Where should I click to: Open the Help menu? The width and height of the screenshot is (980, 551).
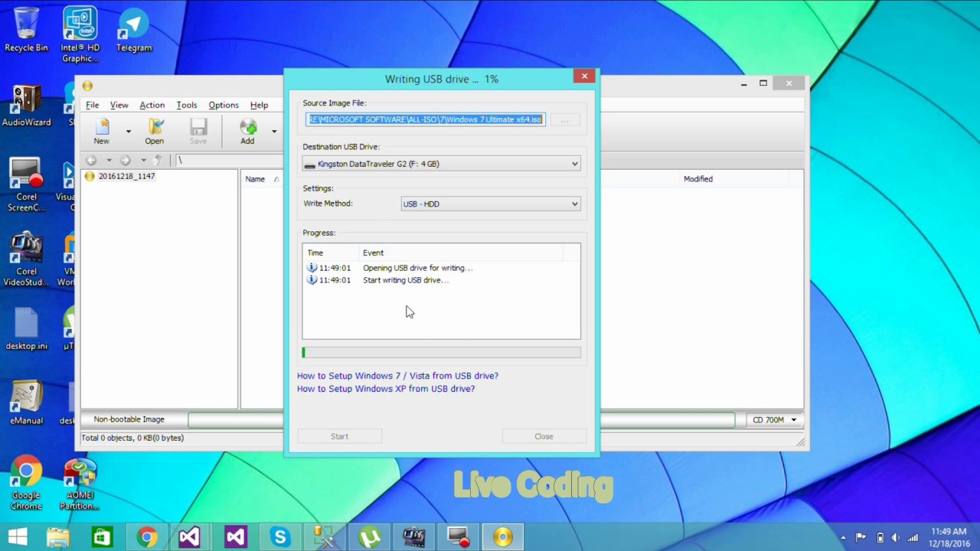pyautogui.click(x=259, y=105)
